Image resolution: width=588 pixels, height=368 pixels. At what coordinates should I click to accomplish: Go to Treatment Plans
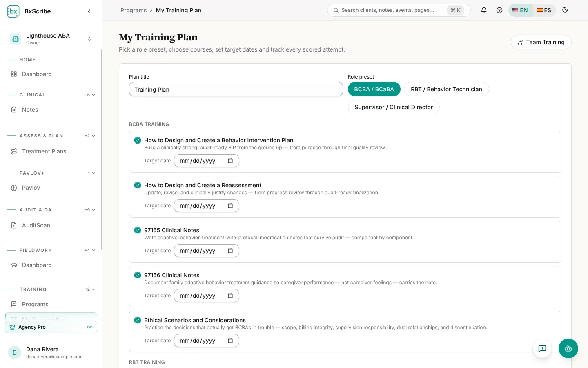click(51, 151)
